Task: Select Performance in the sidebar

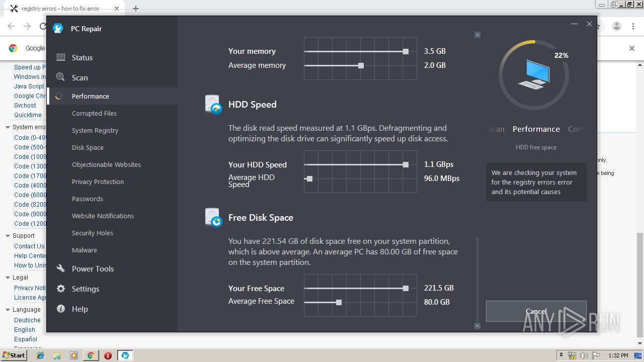Action: point(112,96)
